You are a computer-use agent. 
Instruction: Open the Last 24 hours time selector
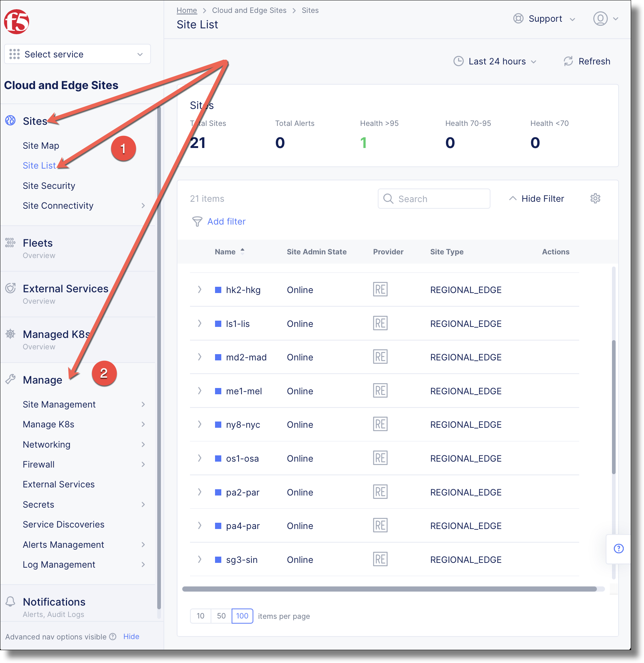coord(495,61)
